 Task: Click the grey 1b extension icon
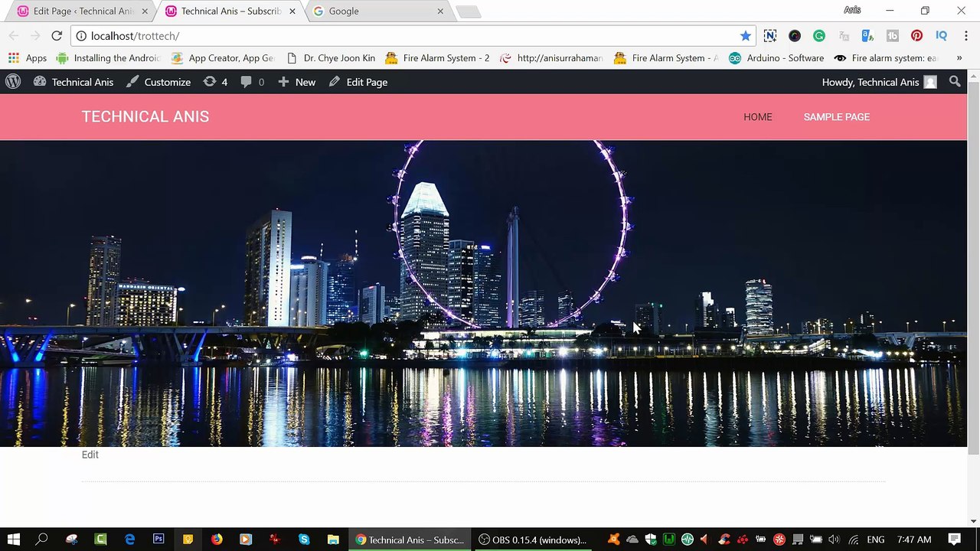click(892, 36)
